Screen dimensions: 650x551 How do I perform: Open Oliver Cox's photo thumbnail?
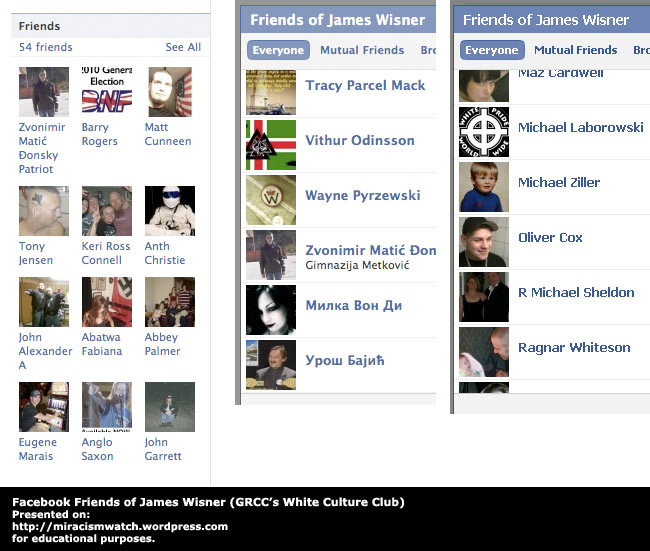484,242
